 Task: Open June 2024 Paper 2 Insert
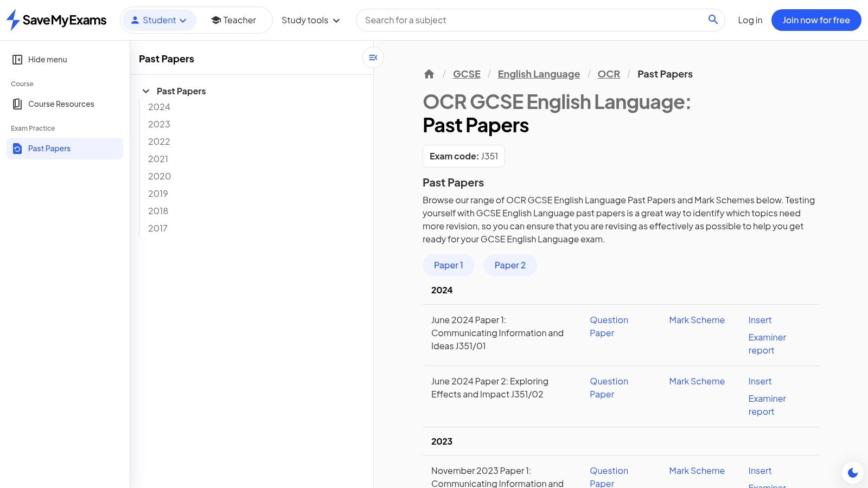click(759, 381)
